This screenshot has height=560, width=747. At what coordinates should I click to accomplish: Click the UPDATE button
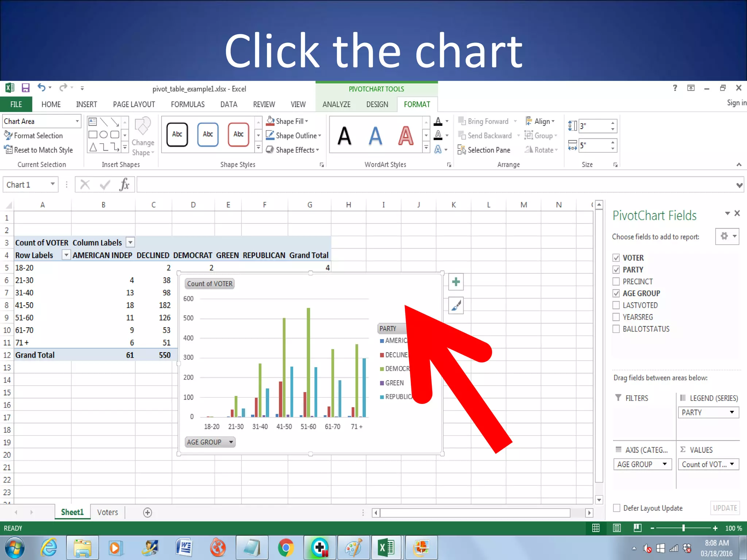coord(725,508)
